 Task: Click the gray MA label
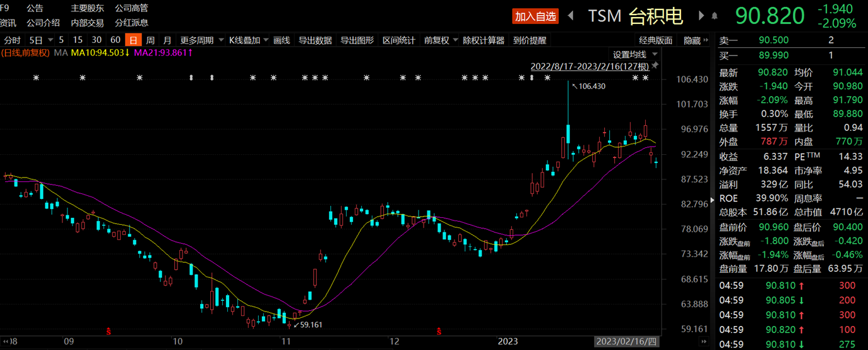click(61, 52)
